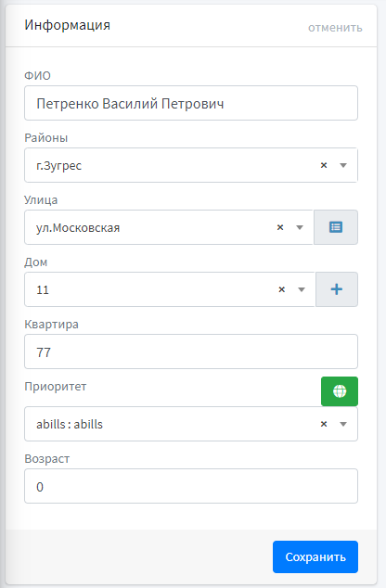Expand the Дом dropdown arrow
The width and height of the screenshot is (386, 588).
pyautogui.click(x=302, y=289)
